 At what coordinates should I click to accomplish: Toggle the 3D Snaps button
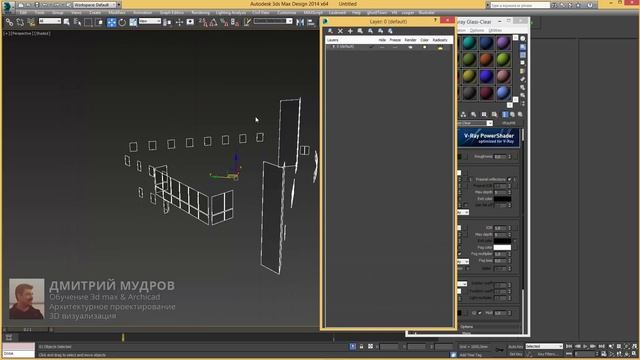coord(203,22)
